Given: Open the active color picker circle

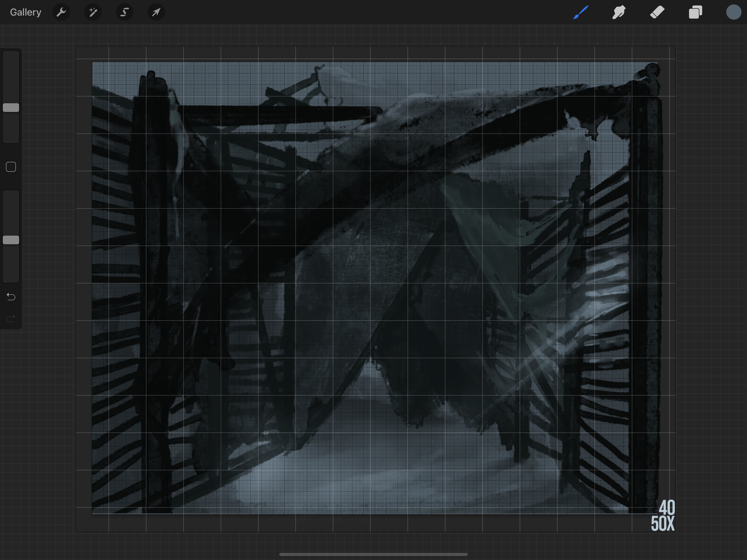Looking at the screenshot, I should coord(734,12).
